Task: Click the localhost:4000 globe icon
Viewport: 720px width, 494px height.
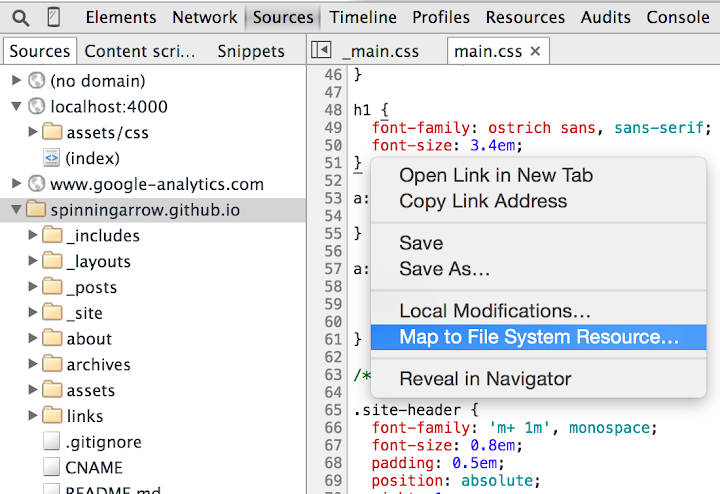Action: click(x=36, y=106)
